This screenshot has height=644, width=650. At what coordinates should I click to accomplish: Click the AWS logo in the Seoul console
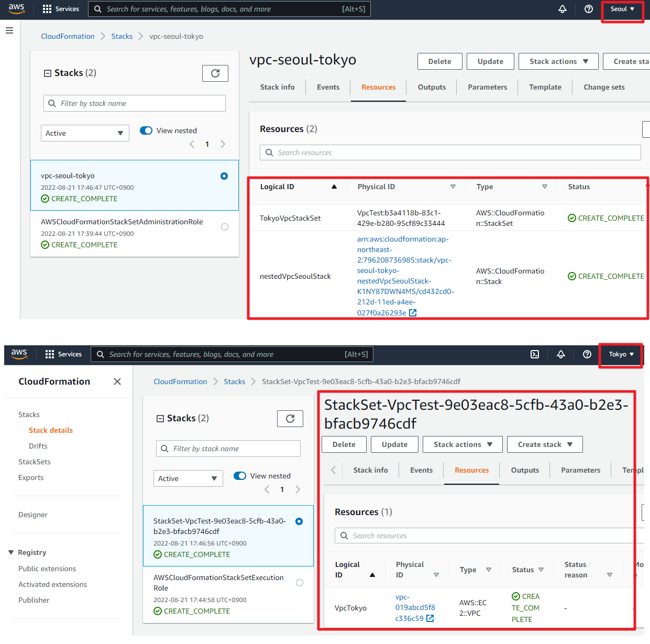(16, 9)
